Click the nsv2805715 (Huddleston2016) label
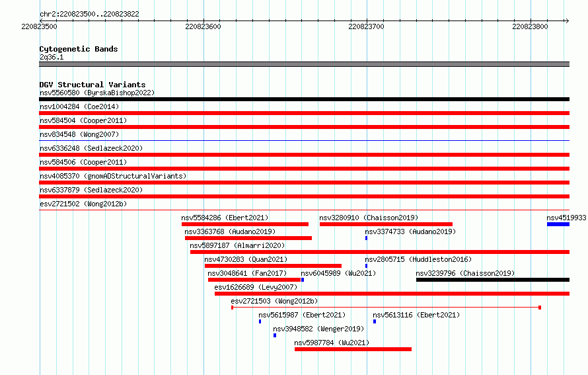This screenshot has width=588, height=375. click(418, 259)
